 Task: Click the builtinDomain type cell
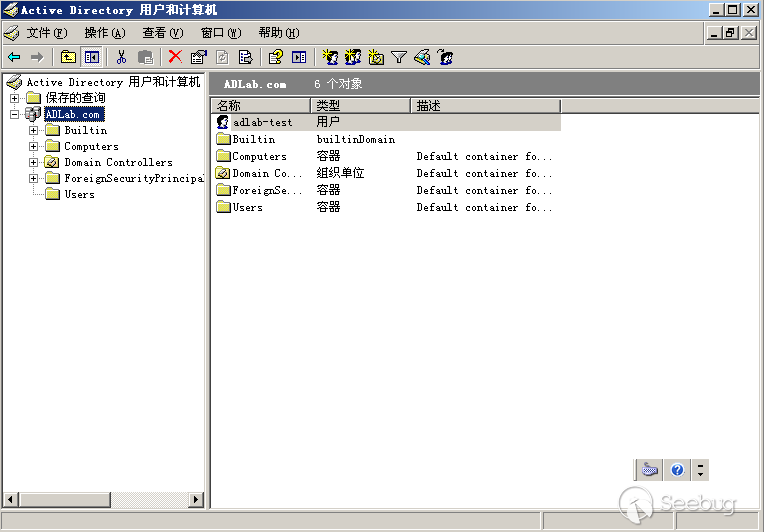click(x=356, y=139)
